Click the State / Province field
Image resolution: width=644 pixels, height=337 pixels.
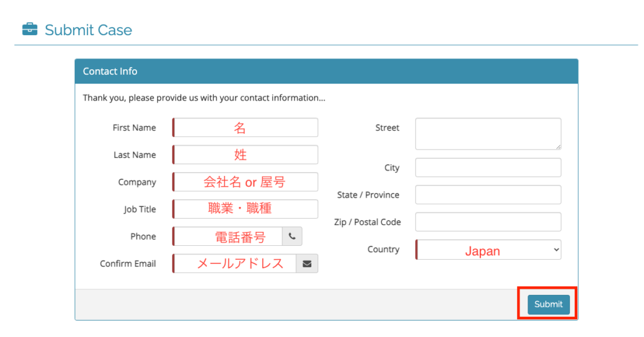488,195
